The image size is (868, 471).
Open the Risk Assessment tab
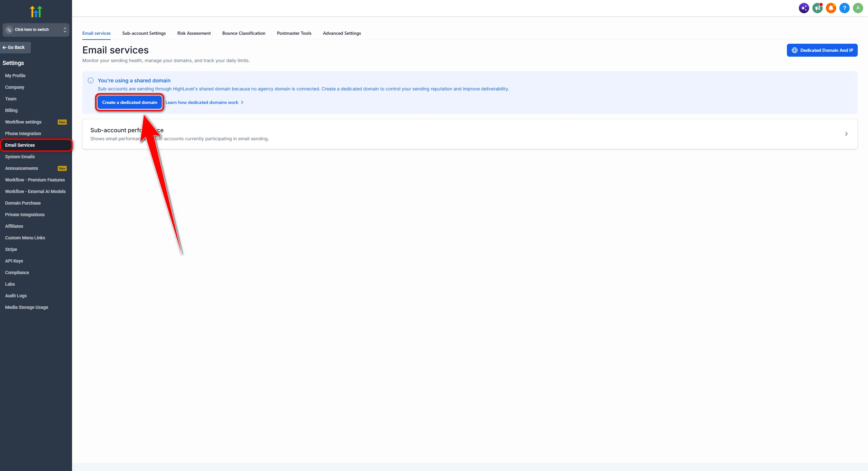tap(194, 33)
